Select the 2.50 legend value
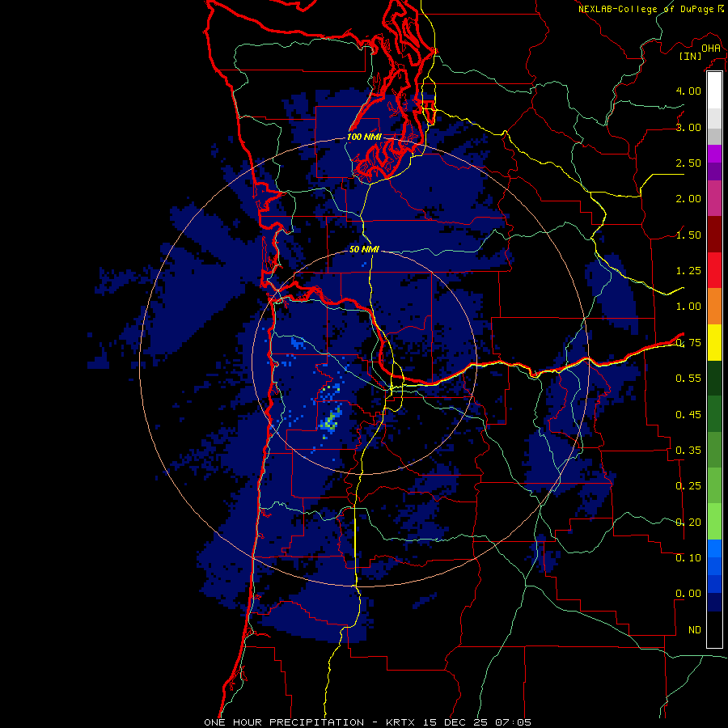Image resolution: width=728 pixels, height=728 pixels. 688,163
